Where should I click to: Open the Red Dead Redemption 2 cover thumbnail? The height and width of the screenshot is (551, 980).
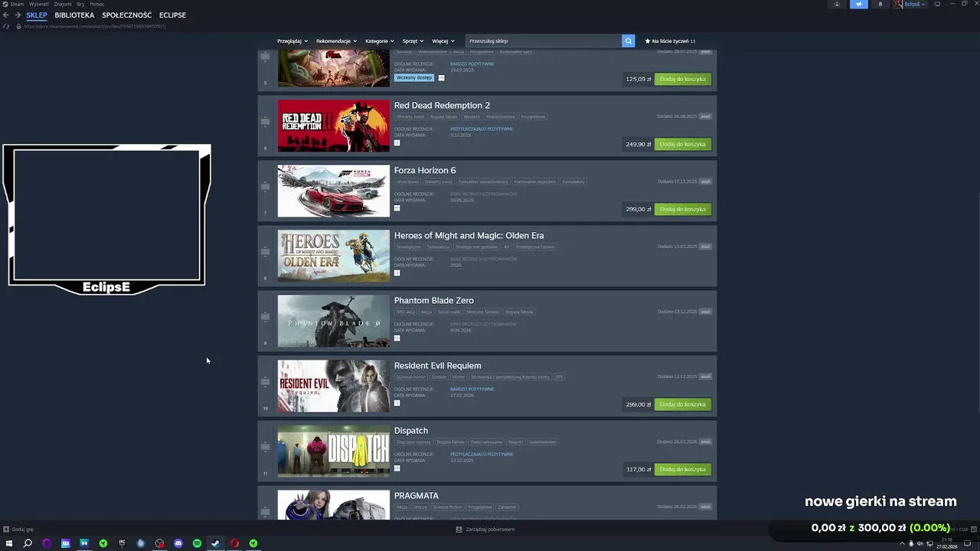click(x=333, y=126)
